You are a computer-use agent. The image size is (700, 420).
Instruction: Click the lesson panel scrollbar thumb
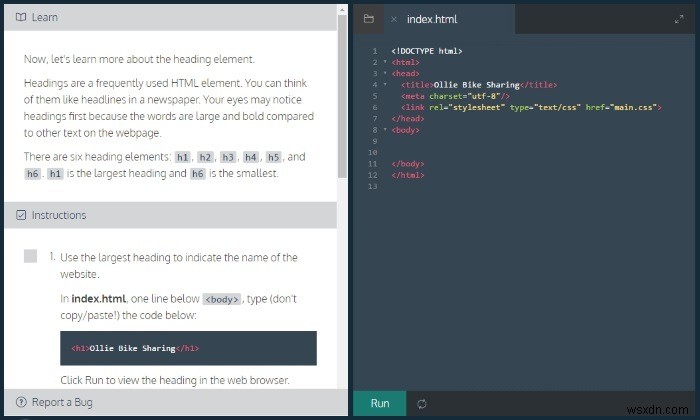click(x=342, y=96)
